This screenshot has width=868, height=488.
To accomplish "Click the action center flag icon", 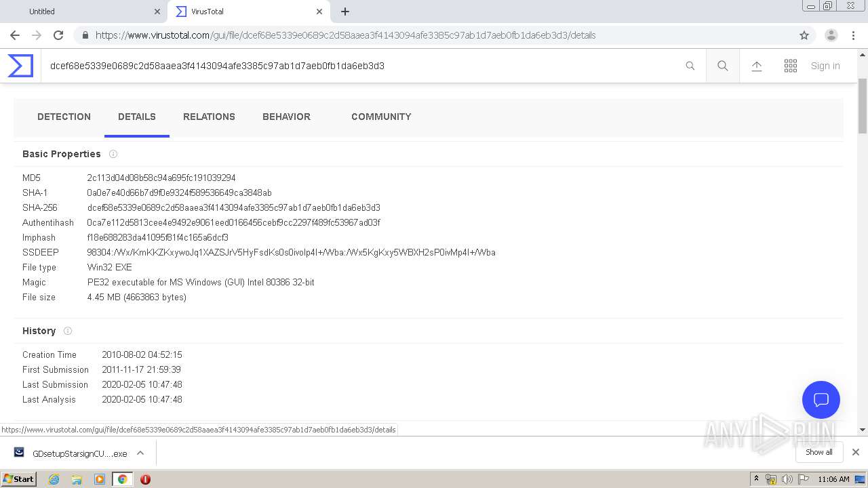I will pos(804,479).
